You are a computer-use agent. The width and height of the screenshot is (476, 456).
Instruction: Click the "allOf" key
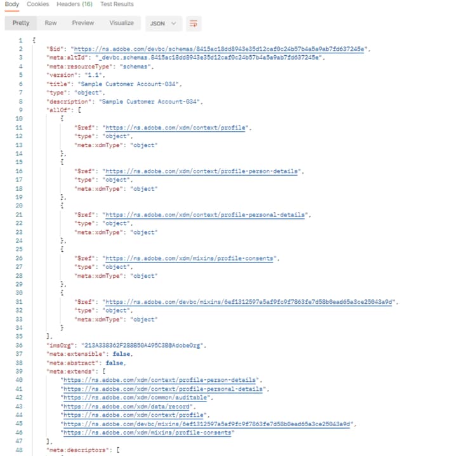(x=58, y=110)
